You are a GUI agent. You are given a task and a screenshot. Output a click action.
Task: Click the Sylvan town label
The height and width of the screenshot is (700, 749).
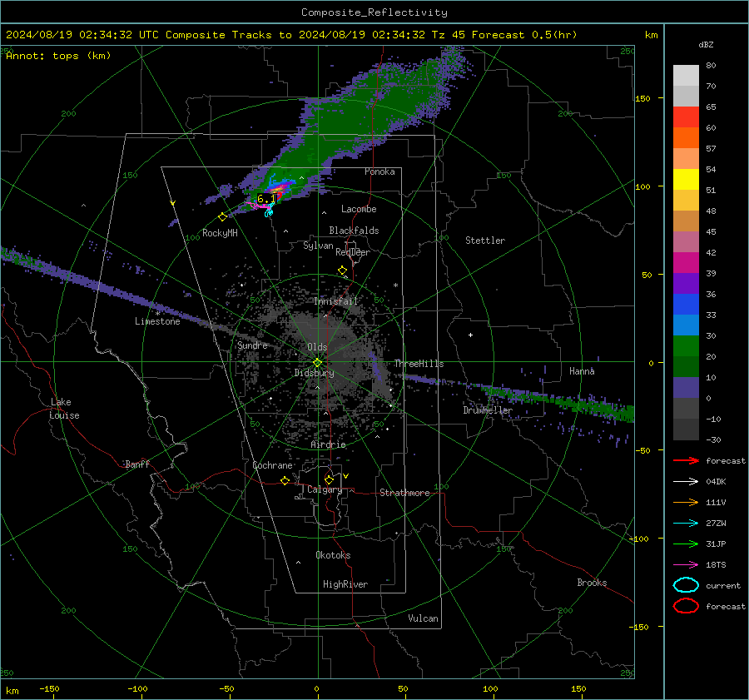coord(318,246)
